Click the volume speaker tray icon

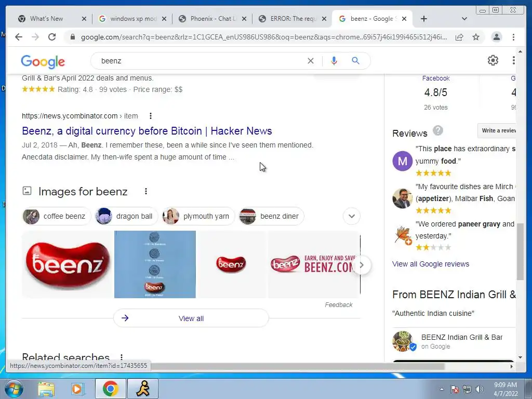tap(480, 389)
